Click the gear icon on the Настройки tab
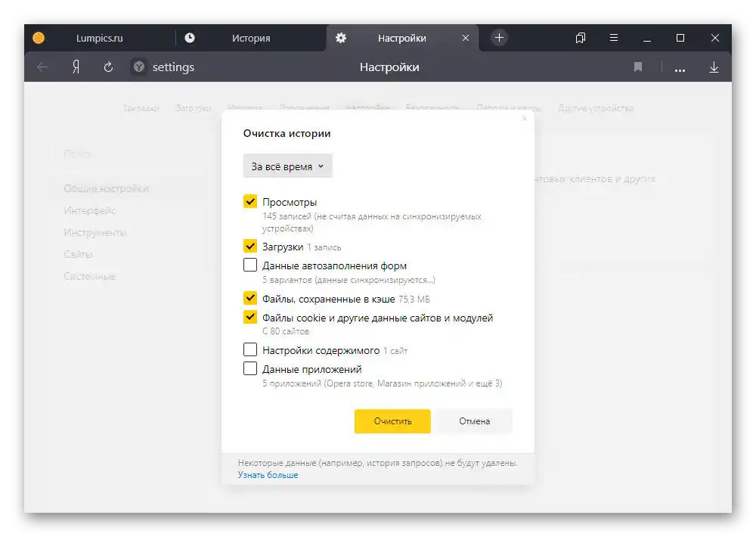756x537 pixels. 341,38
